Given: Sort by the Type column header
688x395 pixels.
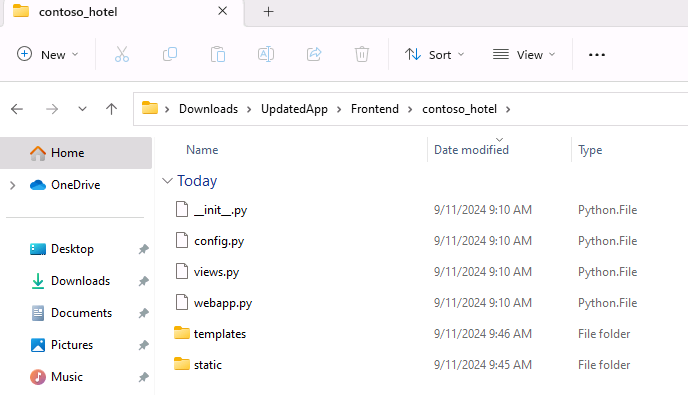Looking at the screenshot, I should click(x=590, y=150).
